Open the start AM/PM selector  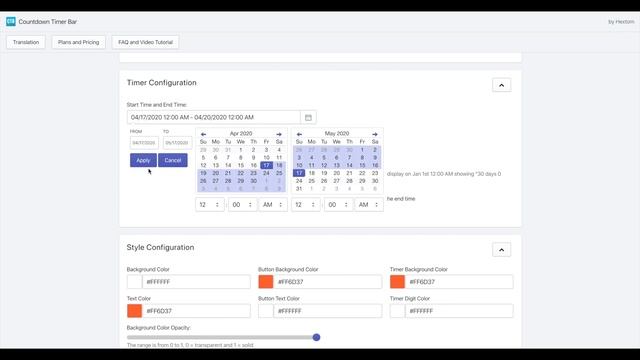[x=273, y=205]
